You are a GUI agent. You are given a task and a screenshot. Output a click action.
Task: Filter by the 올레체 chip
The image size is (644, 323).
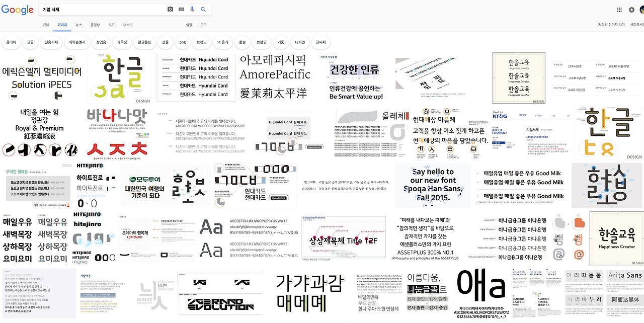click(12, 42)
